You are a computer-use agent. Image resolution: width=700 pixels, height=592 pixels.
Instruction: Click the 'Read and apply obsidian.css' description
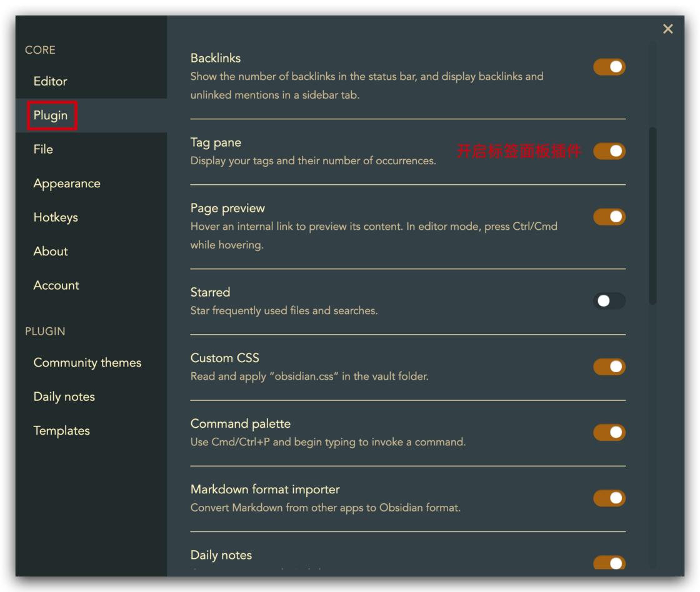(x=309, y=377)
